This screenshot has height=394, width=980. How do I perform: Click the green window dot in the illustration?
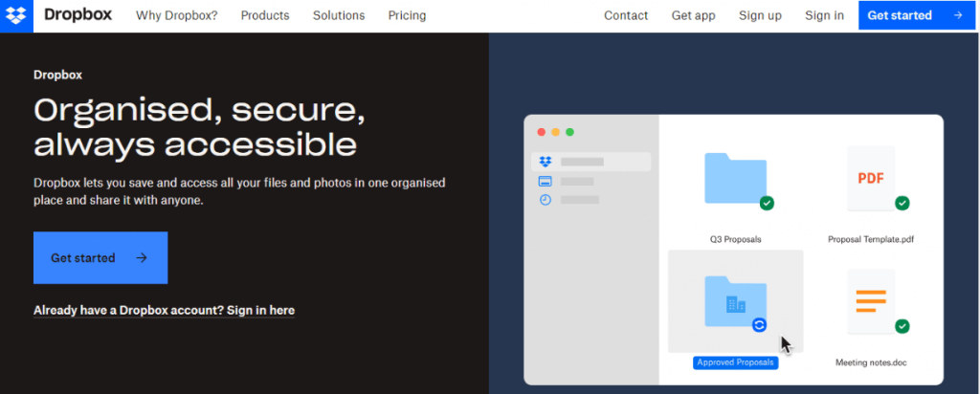[x=569, y=132]
